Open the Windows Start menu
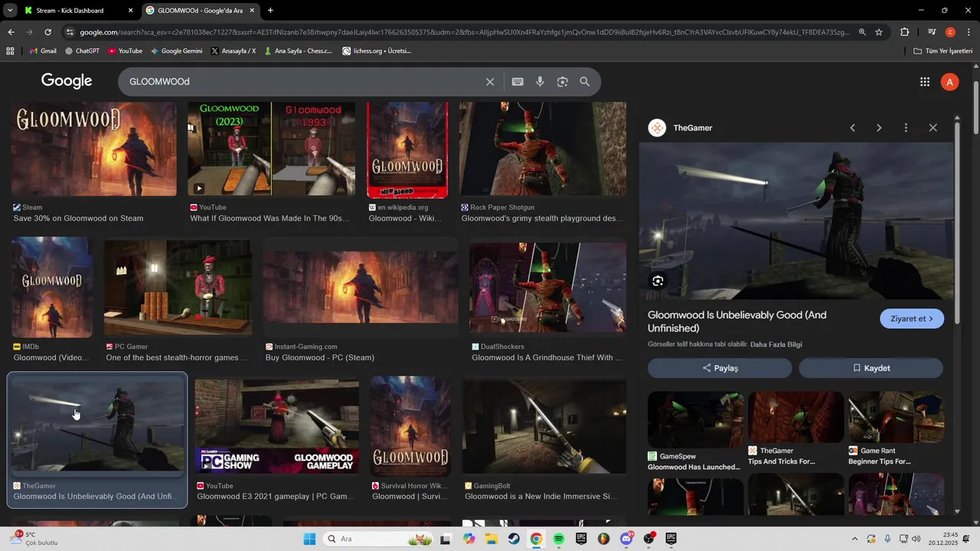 309,539
